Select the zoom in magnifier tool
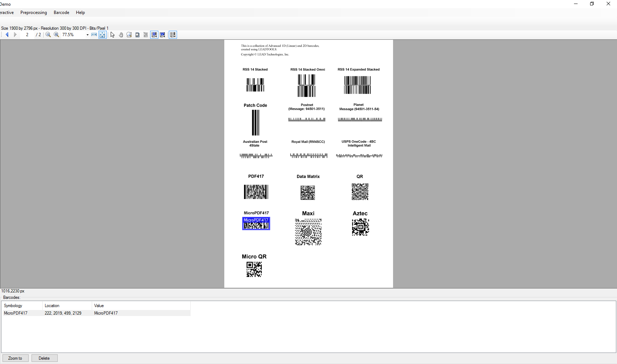The width and height of the screenshot is (617, 364). [x=56, y=35]
